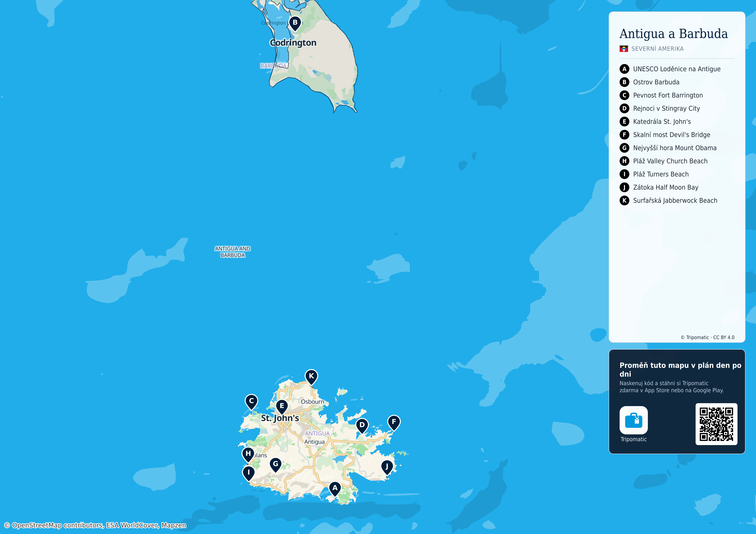The image size is (756, 534).
Task: Click the 'Tripomatic' caption under the app icon
Action: click(633, 439)
